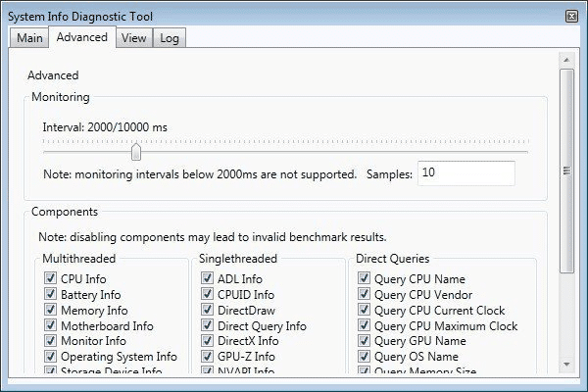The width and height of the screenshot is (588, 392).
Task: Uncheck the CPU Info checkbox
Action: pos(50,279)
